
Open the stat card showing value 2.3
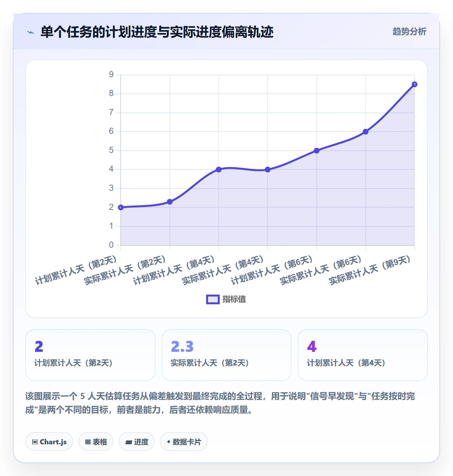pyautogui.click(x=226, y=355)
